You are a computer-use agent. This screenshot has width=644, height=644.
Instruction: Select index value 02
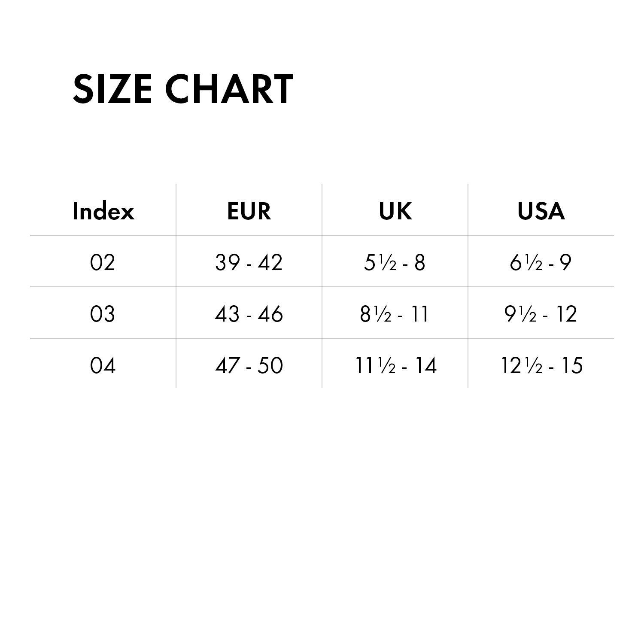103,262
